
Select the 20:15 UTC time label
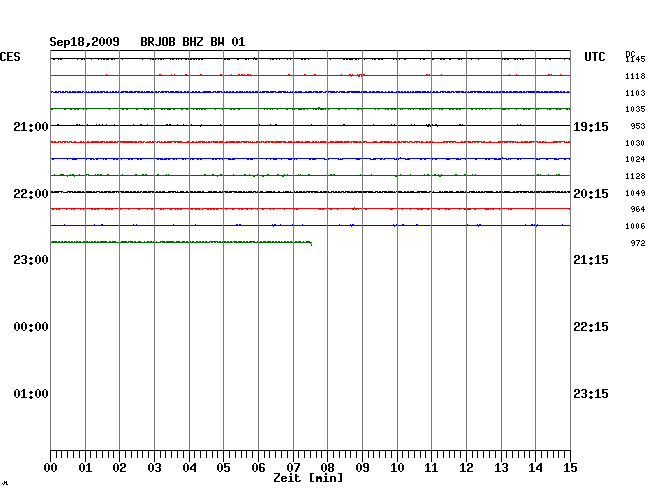(x=591, y=194)
